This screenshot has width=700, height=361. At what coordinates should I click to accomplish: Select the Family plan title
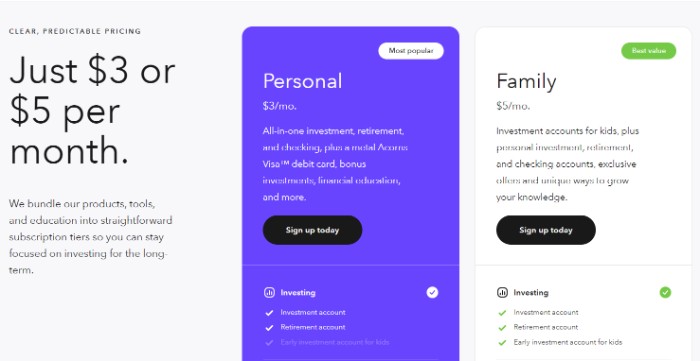[x=526, y=82]
